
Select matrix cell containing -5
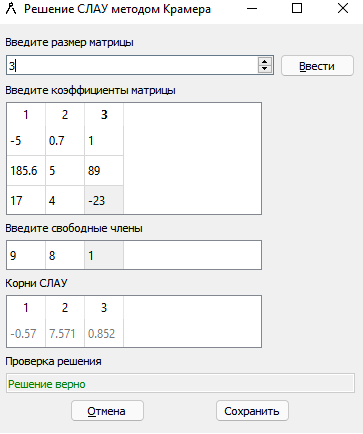click(x=26, y=141)
